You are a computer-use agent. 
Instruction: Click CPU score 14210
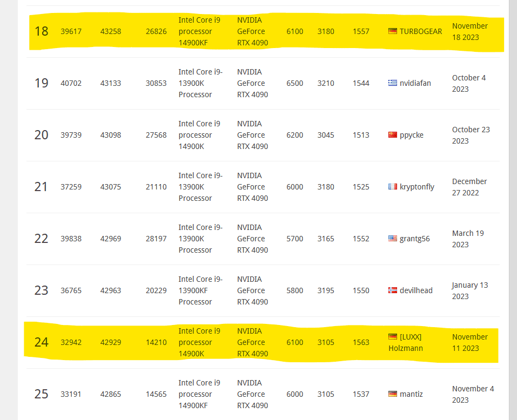156,342
